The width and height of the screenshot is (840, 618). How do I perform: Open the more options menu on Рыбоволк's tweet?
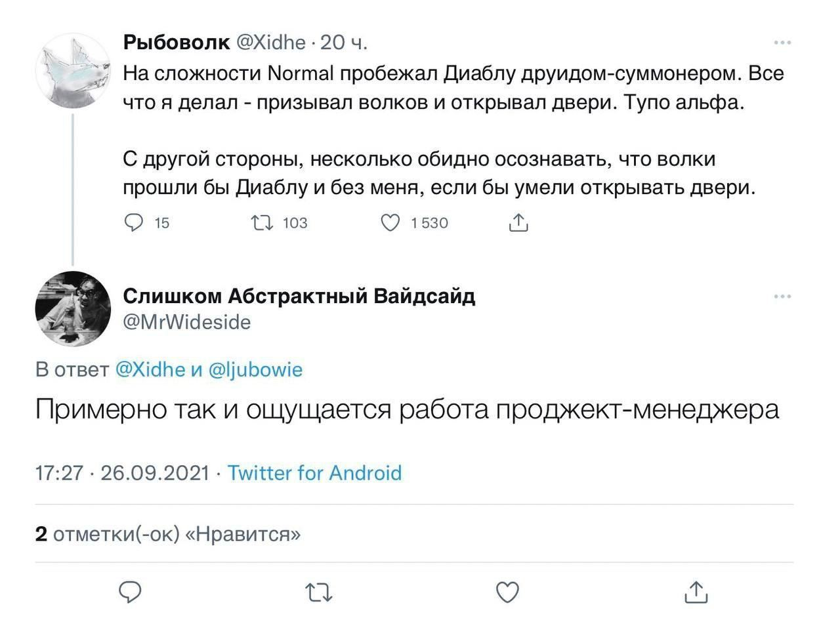point(781,41)
